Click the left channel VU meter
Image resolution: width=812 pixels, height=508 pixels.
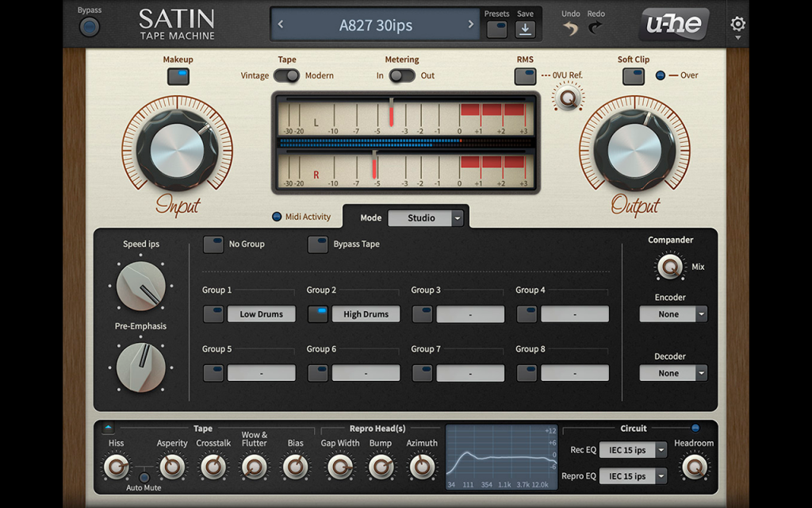[x=405, y=117]
